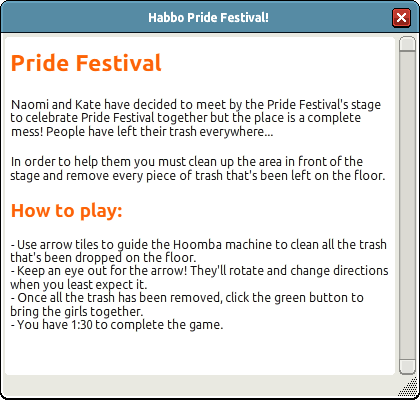This screenshot has height=400, width=420.
Task: Click the line "bring the girls together."
Action: [x=77, y=311]
